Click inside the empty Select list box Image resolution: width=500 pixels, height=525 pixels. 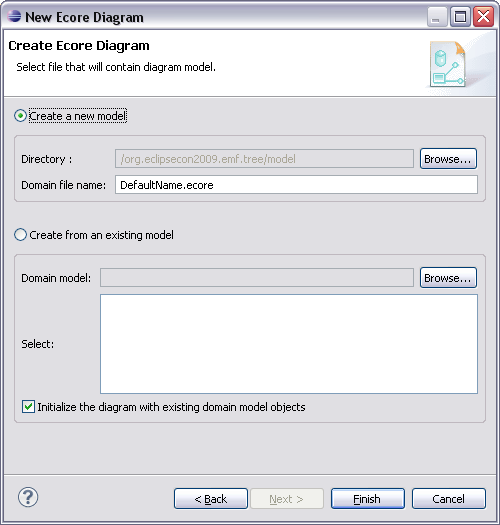pyautogui.click(x=289, y=344)
